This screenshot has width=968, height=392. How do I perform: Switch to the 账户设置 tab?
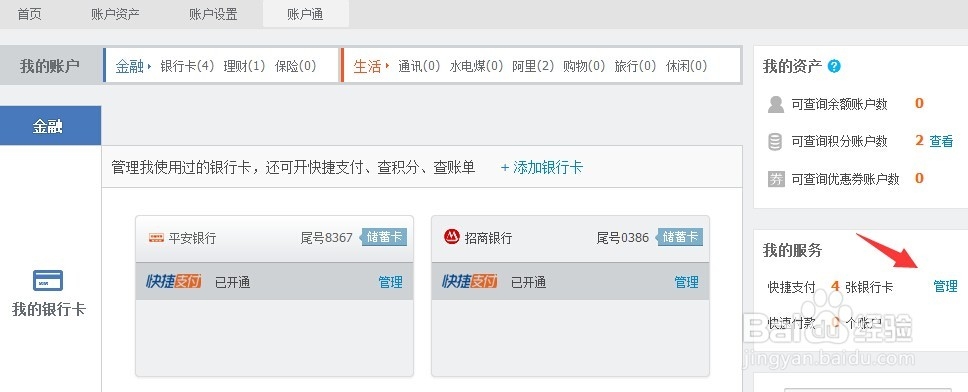(x=213, y=14)
